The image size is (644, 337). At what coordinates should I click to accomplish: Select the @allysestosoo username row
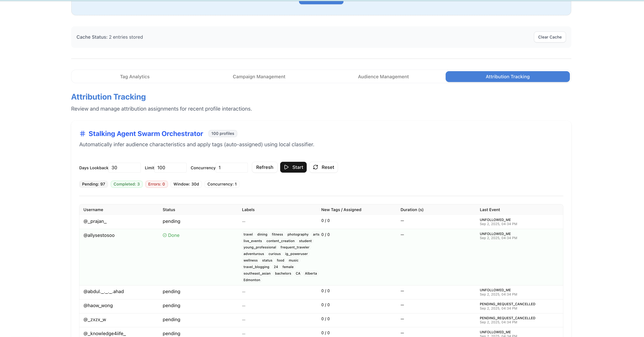[x=99, y=235]
